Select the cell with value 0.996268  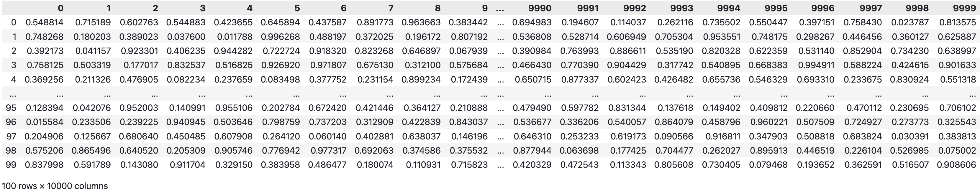pyautogui.click(x=280, y=37)
